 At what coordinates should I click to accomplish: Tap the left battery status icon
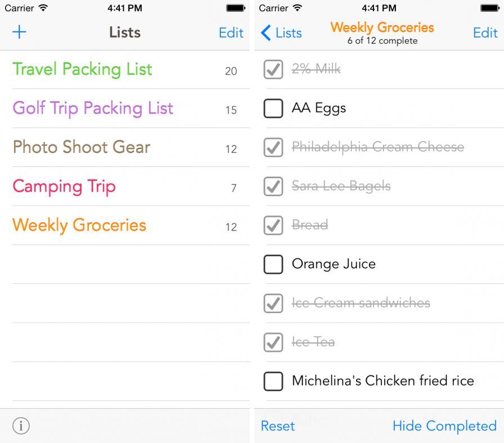pos(236,8)
